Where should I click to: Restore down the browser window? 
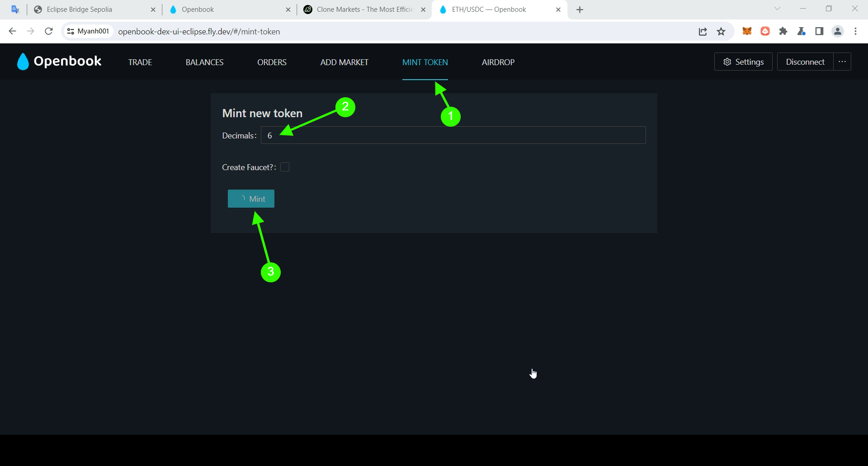pyautogui.click(x=829, y=9)
